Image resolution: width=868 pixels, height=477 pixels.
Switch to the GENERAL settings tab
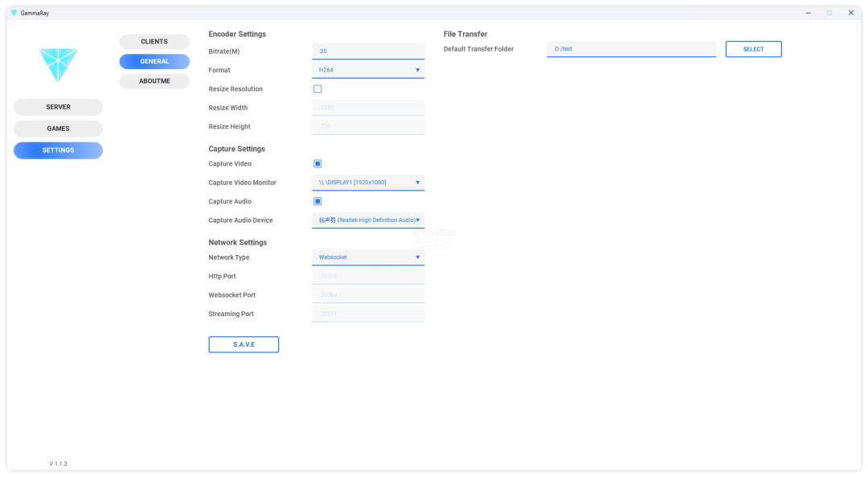[154, 61]
